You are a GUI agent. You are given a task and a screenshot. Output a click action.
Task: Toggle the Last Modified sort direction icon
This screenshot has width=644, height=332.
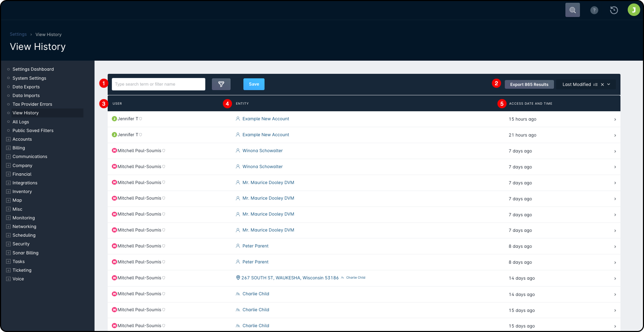click(596, 85)
